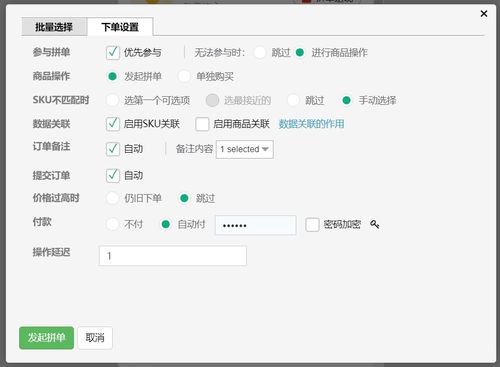Screen dimensions: 500x367
Task: Toggle 自动 checkbox for 订单备注
Action: pos(113,149)
